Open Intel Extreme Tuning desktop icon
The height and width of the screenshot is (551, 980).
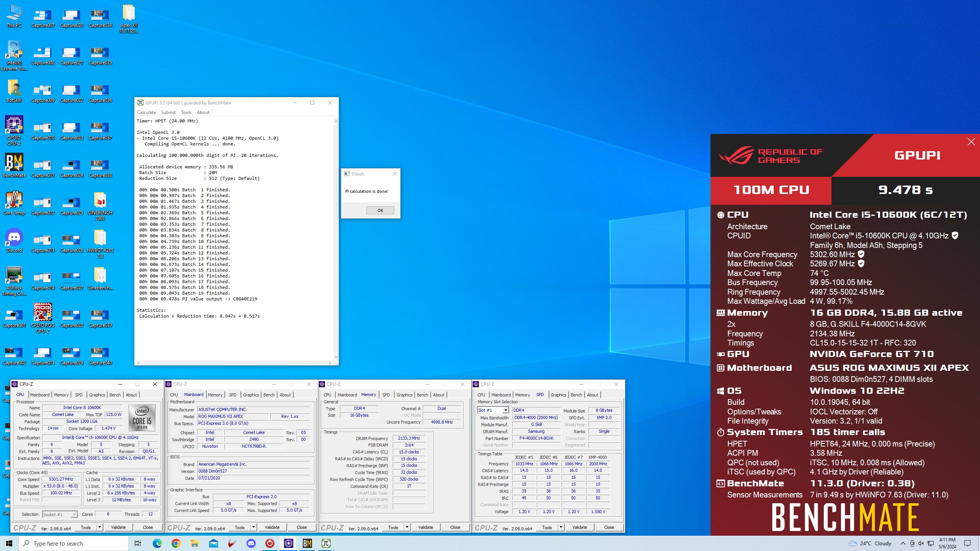point(14,56)
